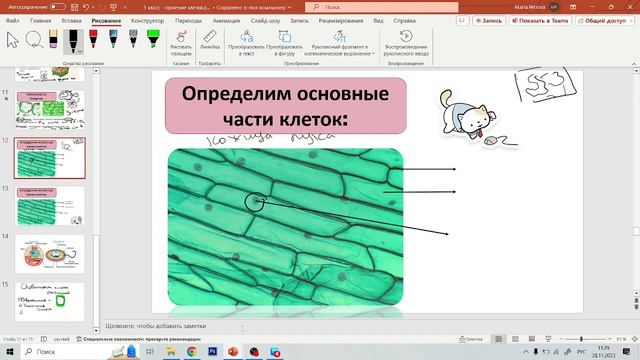Image resolution: width=640 pixels, height=360 pixels.
Task: Start slide show from status bar icon
Action: (x=548, y=339)
